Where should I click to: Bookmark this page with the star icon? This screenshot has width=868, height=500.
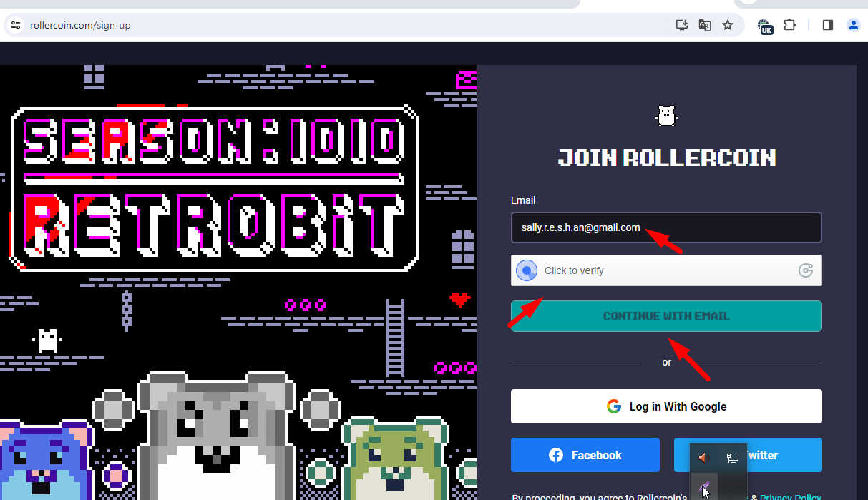pos(728,25)
